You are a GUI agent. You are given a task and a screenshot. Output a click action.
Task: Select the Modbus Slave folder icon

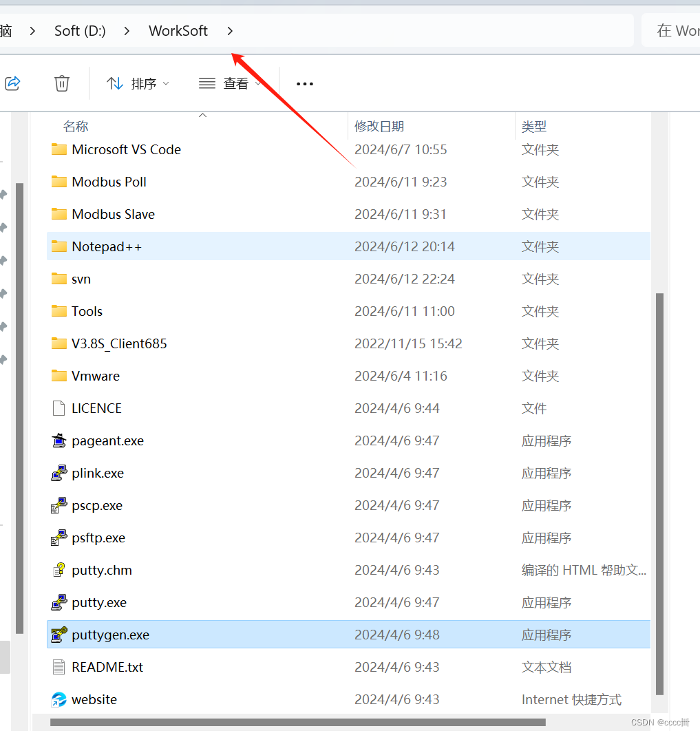coord(59,213)
